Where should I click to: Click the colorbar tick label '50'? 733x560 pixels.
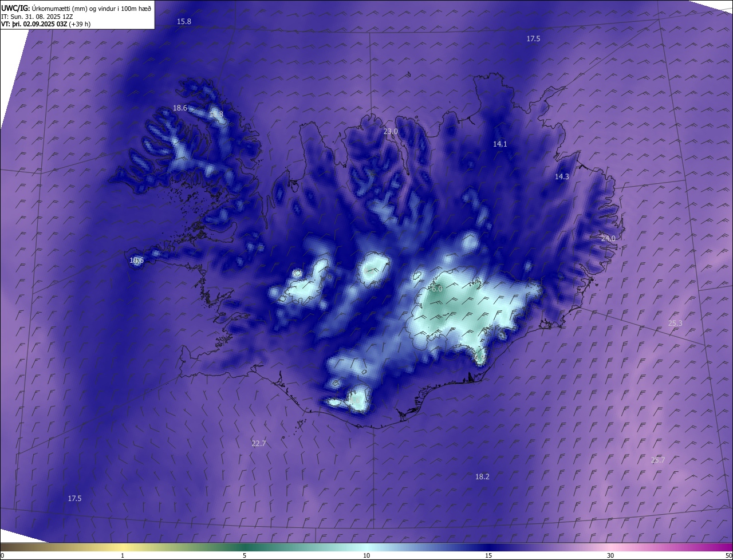pyautogui.click(x=728, y=555)
